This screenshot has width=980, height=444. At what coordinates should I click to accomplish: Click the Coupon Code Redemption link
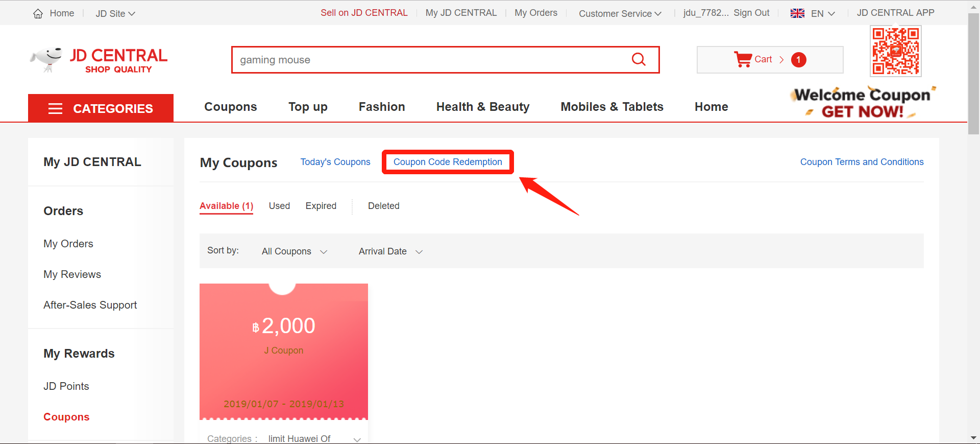[x=448, y=162]
